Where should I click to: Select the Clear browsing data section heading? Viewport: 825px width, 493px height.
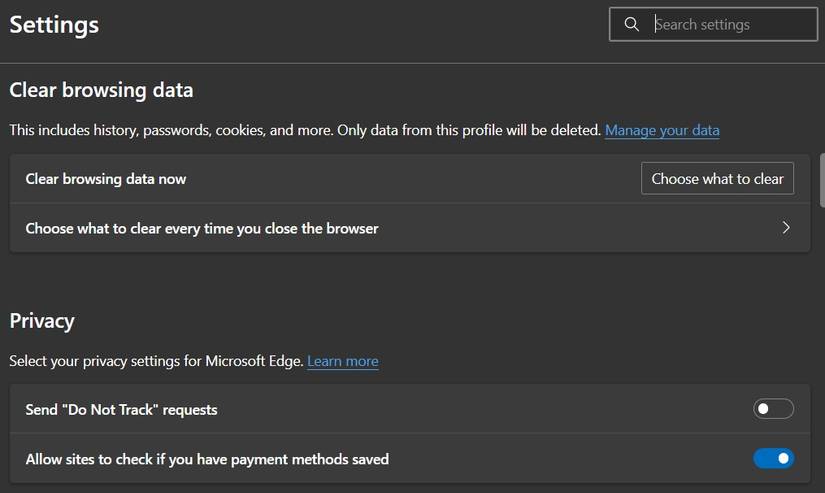tap(101, 90)
